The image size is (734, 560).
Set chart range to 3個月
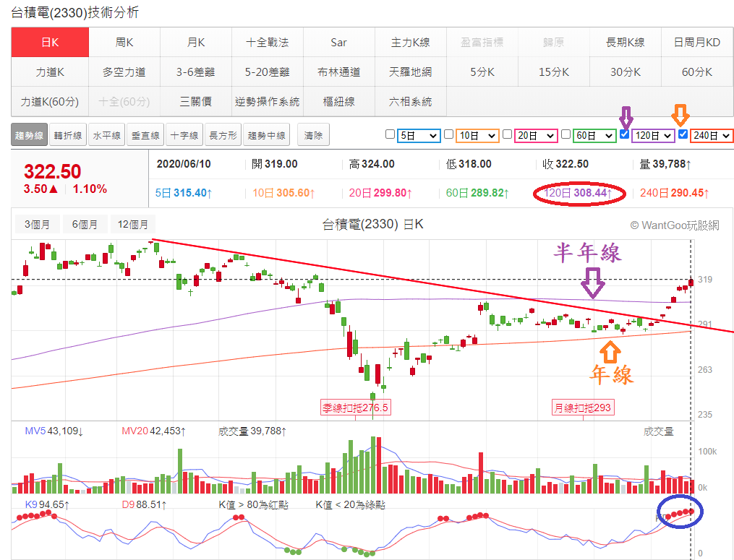coord(38,224)
